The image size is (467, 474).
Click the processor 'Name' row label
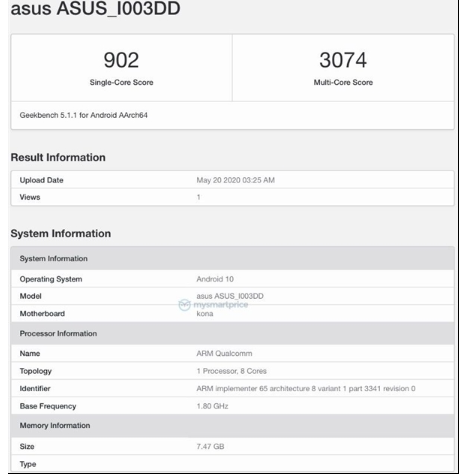pos(30,354)
